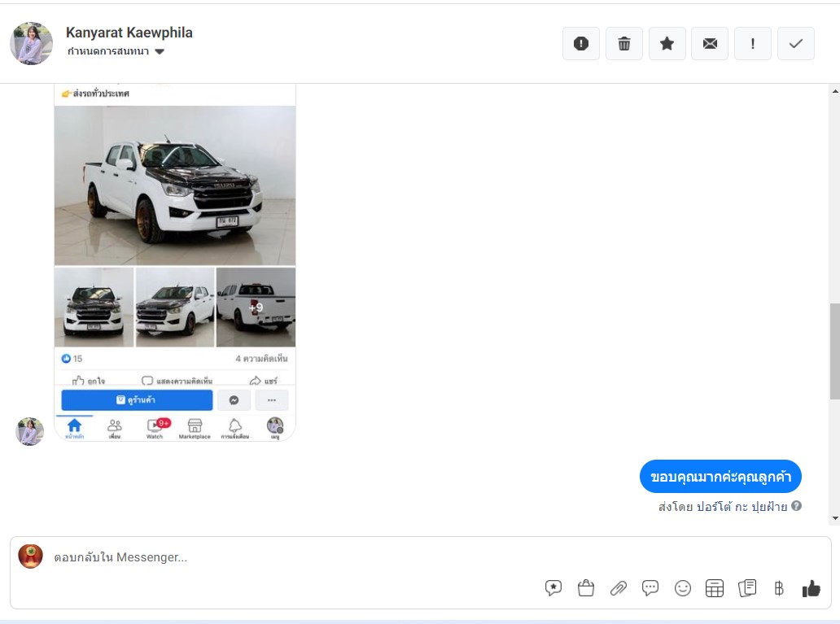This screenshot has width=840, height=624.
Task: Click the sent message bubble ขอบคุณมากค่ะคุณลูกค้า
Action: [x=720, y=477]
